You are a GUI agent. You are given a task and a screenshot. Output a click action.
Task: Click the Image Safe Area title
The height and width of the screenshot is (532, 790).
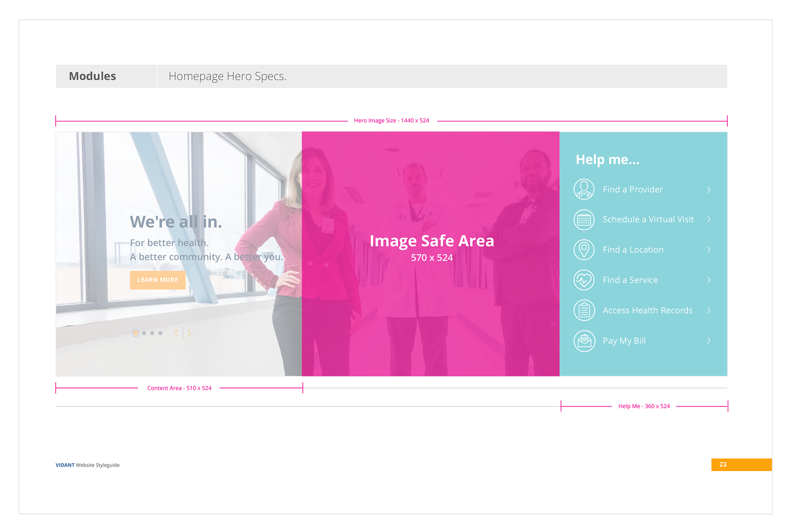click(432, 241)
